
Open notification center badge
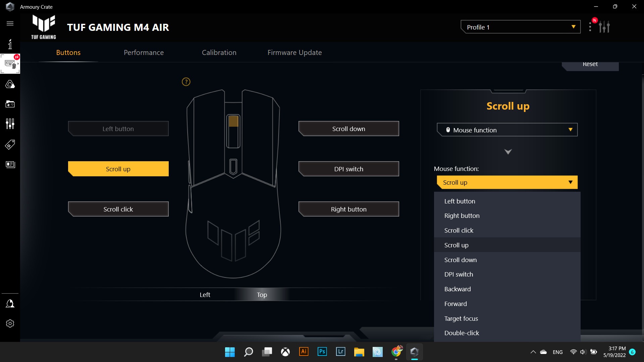point(632,352)
